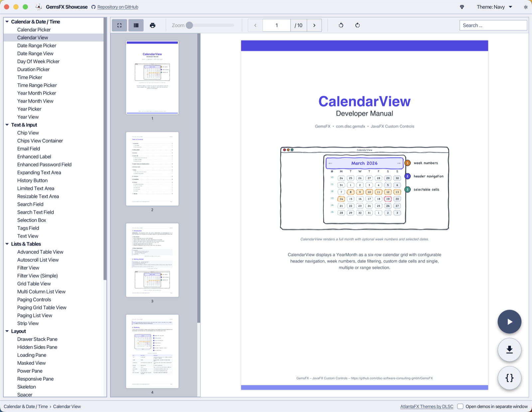Click the thumbnail list scrollbar
This screenshot has height=412, width=532.
coord(199,178)
